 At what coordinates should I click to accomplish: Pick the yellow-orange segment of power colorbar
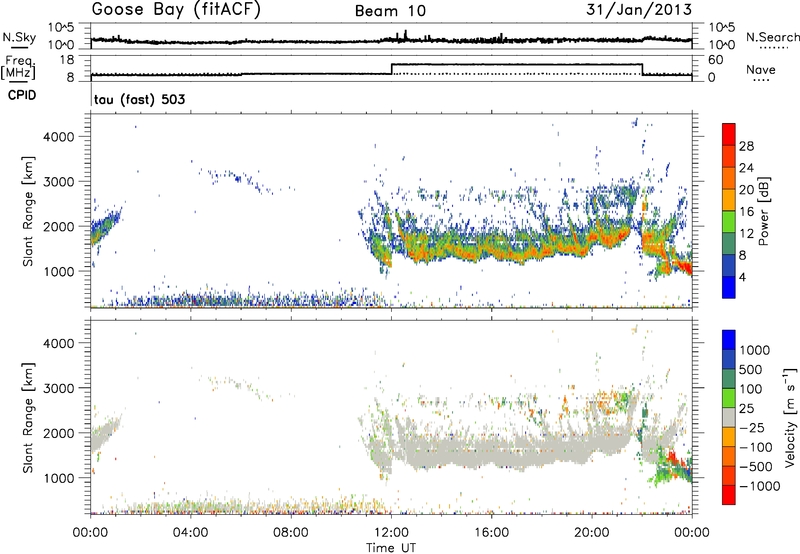coord(729,200)
